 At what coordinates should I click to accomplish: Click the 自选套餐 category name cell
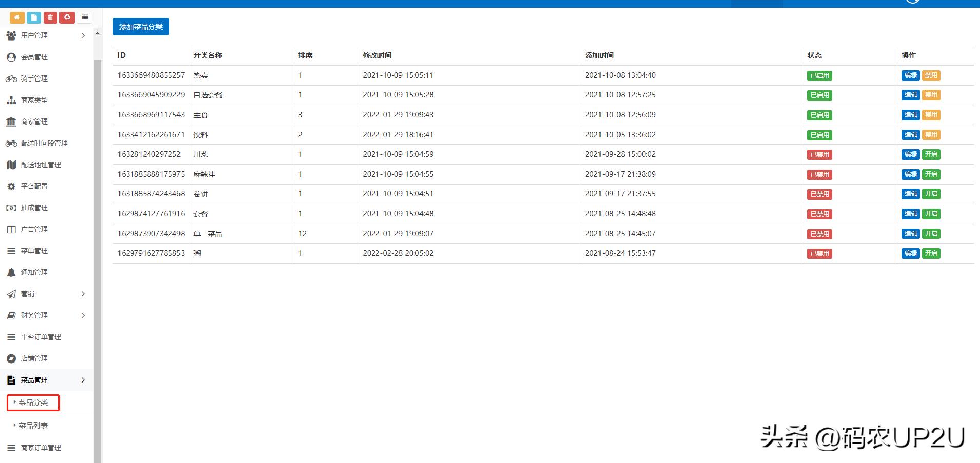[242, 95]
